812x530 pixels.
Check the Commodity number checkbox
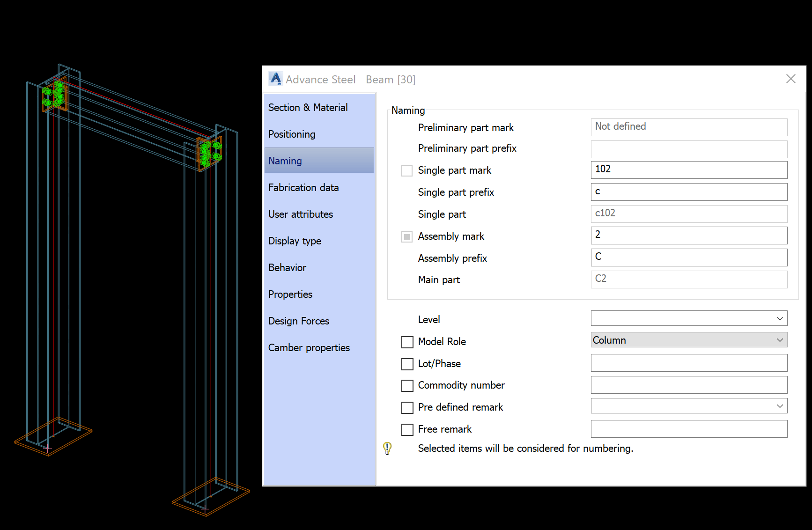(x=407, y=385)
